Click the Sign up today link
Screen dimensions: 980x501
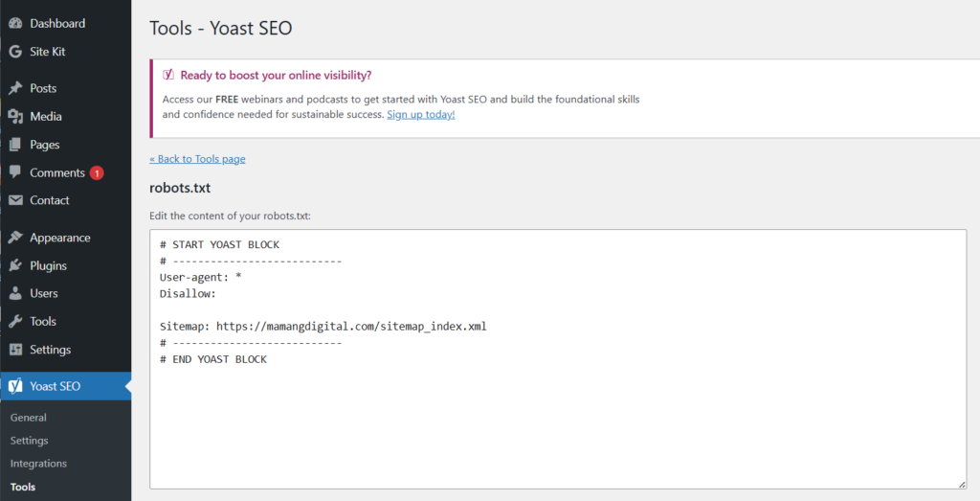coord(421,114)
